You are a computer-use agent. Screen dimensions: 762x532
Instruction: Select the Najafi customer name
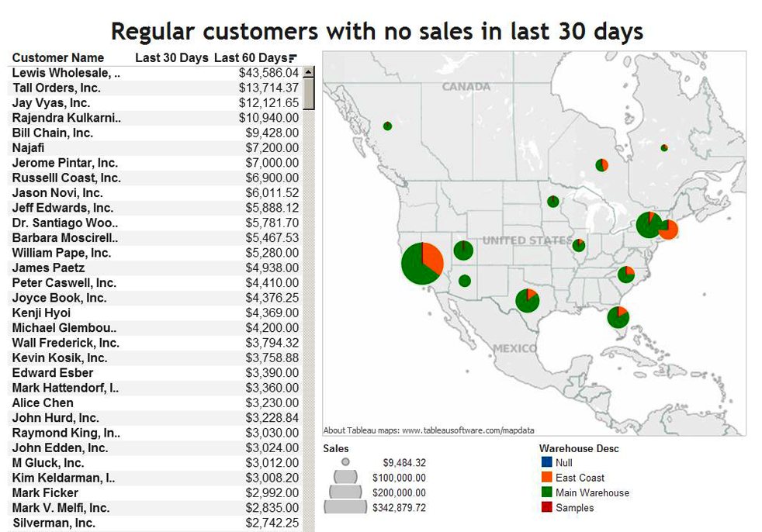click(x=28, y=147)
